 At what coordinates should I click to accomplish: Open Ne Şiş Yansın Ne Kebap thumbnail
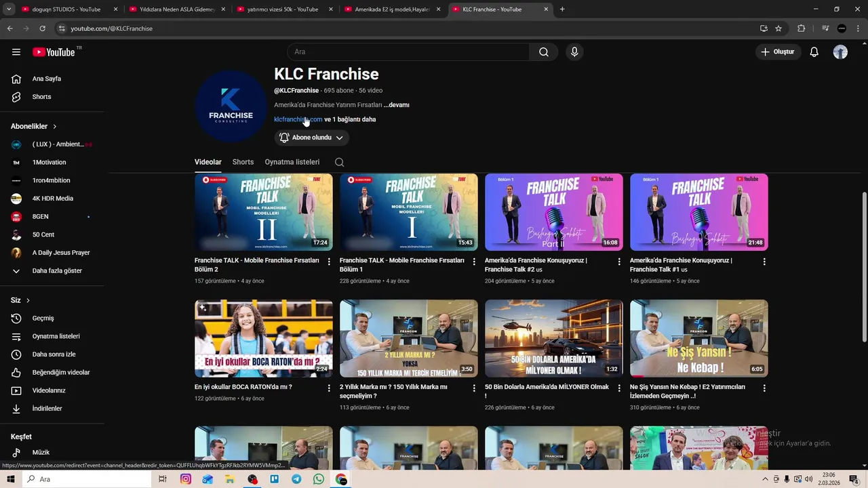click(x=699, y=339)
